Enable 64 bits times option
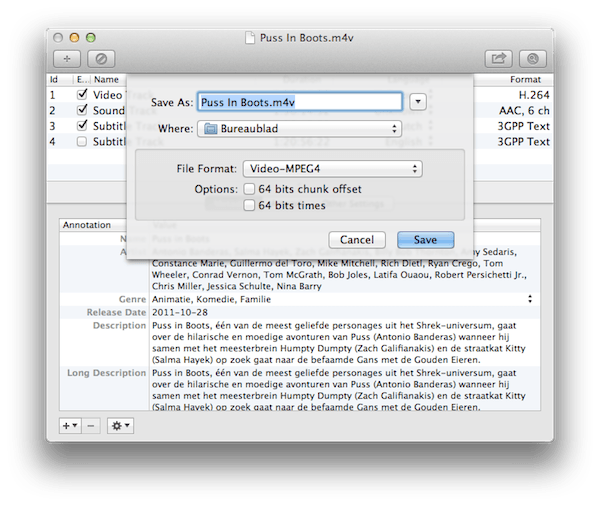Image resolution: width=600 pixels, height=506 pixels. click(249, 205)
